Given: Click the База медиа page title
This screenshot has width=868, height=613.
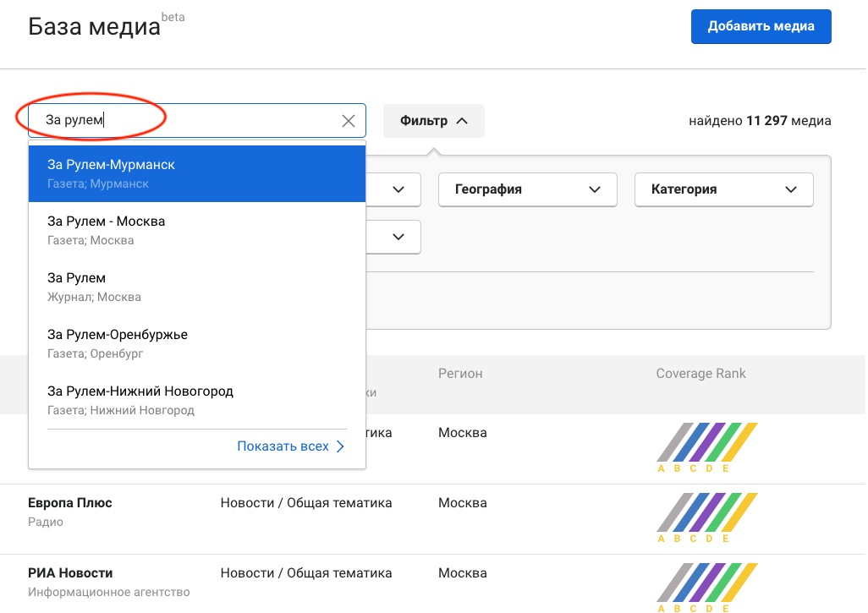Looking at the screenshot, I should 94,26.
